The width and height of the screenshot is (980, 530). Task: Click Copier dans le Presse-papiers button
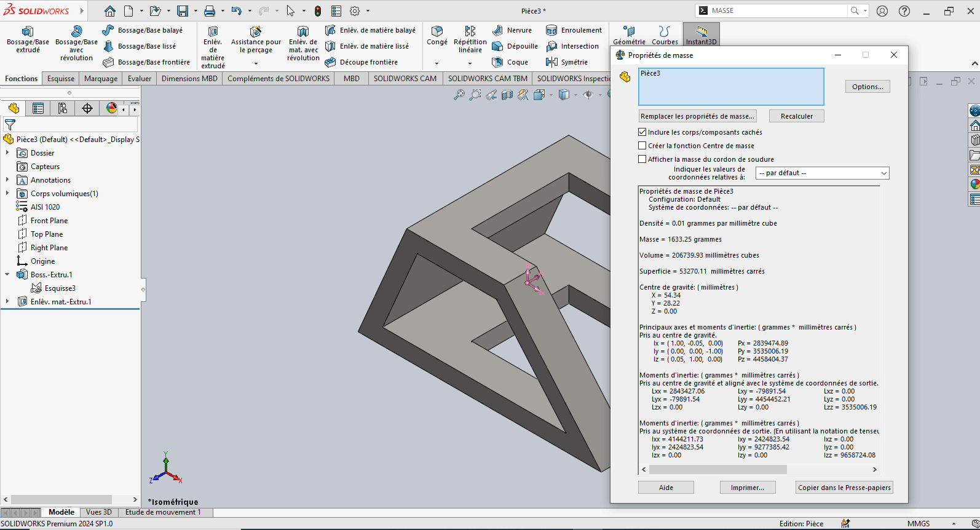pos(844,488)
